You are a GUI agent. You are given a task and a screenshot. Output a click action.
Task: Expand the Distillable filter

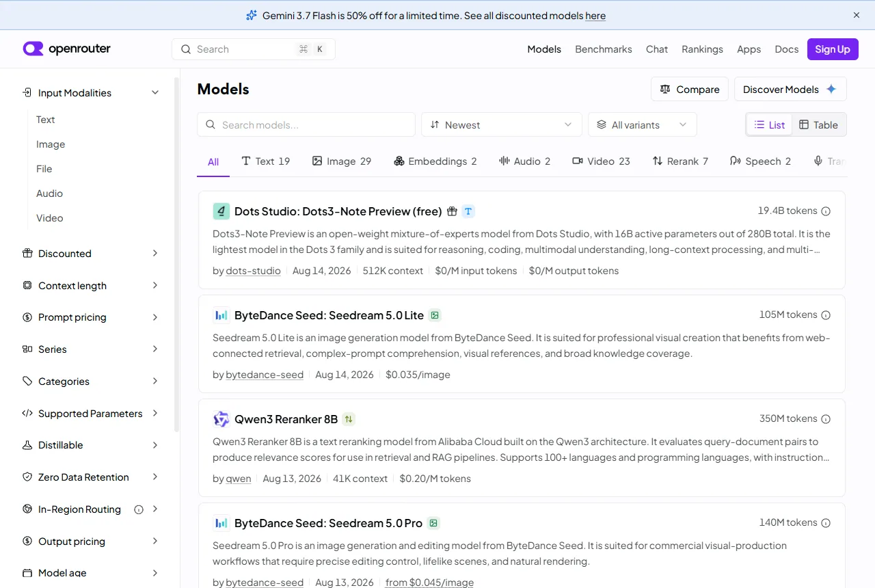point(90,445)
